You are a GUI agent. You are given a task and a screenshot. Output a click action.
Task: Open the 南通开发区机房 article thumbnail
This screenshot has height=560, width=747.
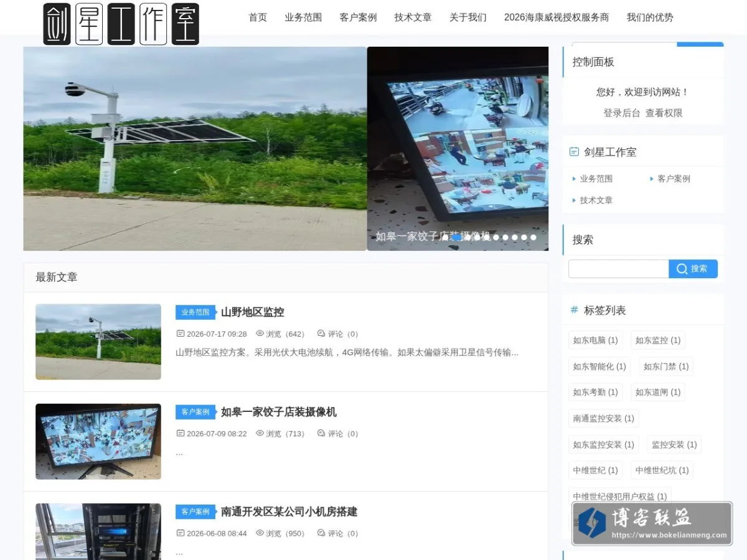tap(98, 531)
